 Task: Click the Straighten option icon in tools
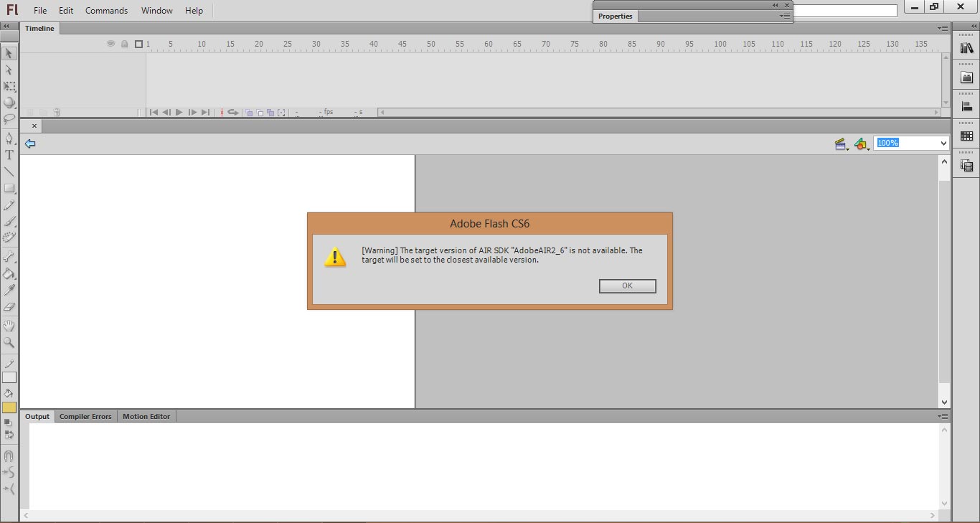coord(9,489)
